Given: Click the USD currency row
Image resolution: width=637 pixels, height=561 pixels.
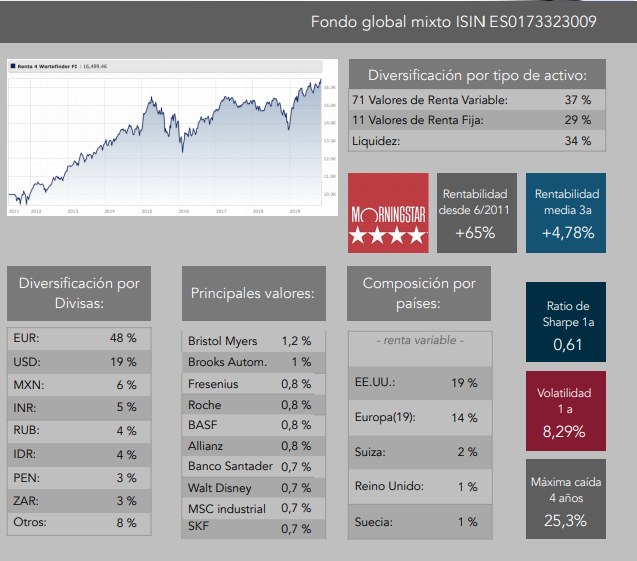Looking at the screenshot, I should 80,361.
